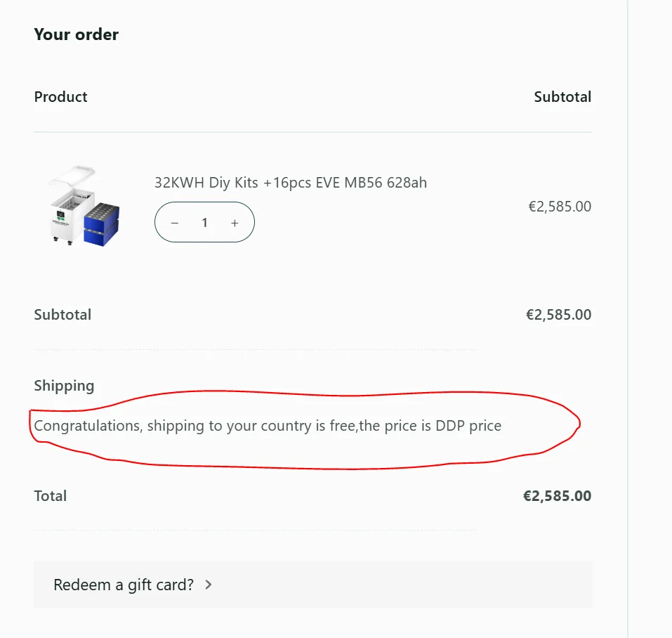Click the Subtotal row amount €2,585.00
The image size is (672, 638).
point(558,315)
